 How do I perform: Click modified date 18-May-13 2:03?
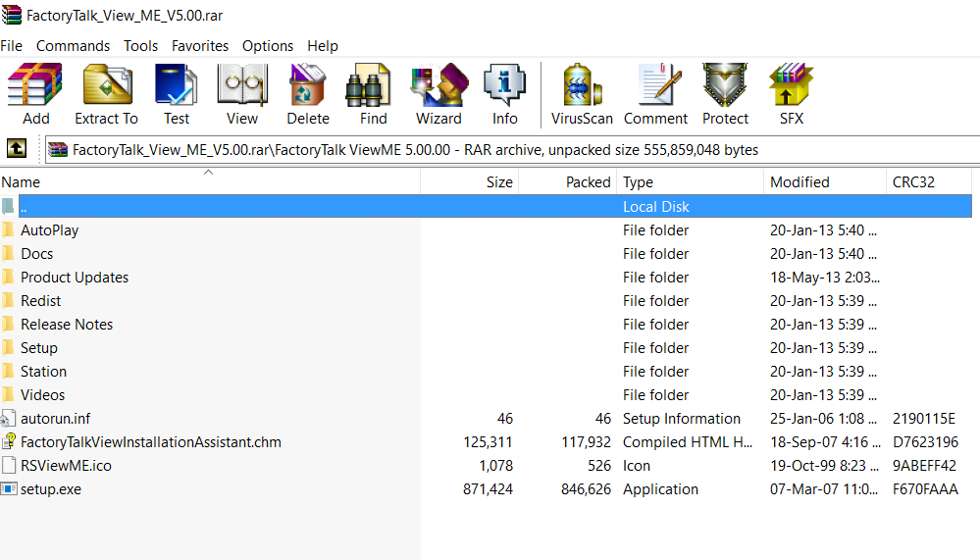pyautogui.click(x=824, y=277)
